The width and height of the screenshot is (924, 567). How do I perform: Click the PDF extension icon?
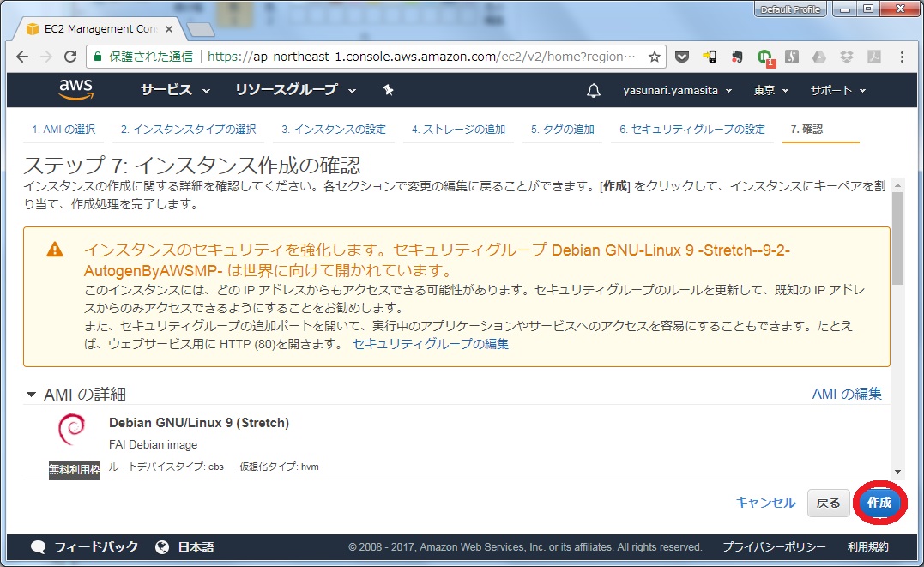click(x=874, y=57)
